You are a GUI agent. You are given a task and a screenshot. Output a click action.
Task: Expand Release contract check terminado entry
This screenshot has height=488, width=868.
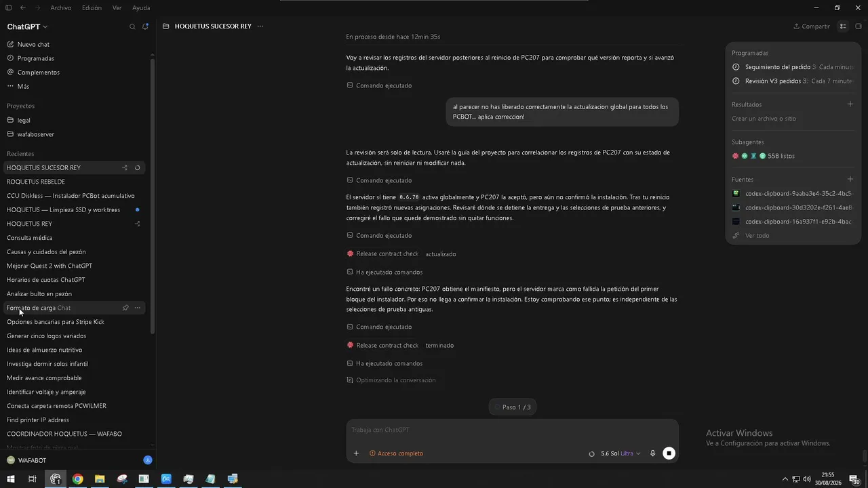[x=400, y=346]
